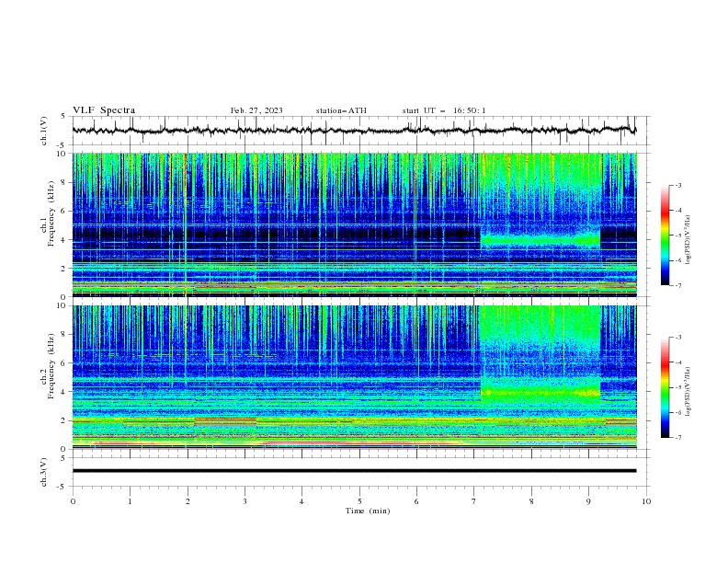Click the "VLF Spectra" title text
Screen dimensions: 728x563
click(104, 110)
